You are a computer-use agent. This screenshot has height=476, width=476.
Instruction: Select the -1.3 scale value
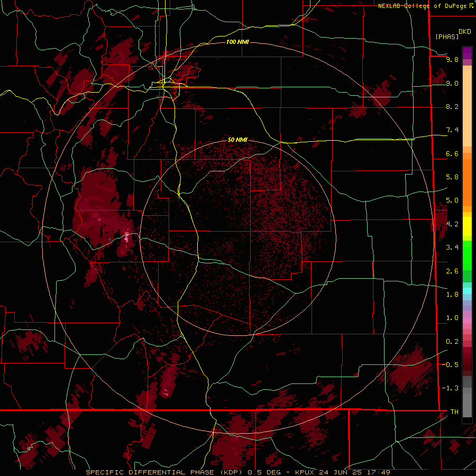(x=450, y=388)
